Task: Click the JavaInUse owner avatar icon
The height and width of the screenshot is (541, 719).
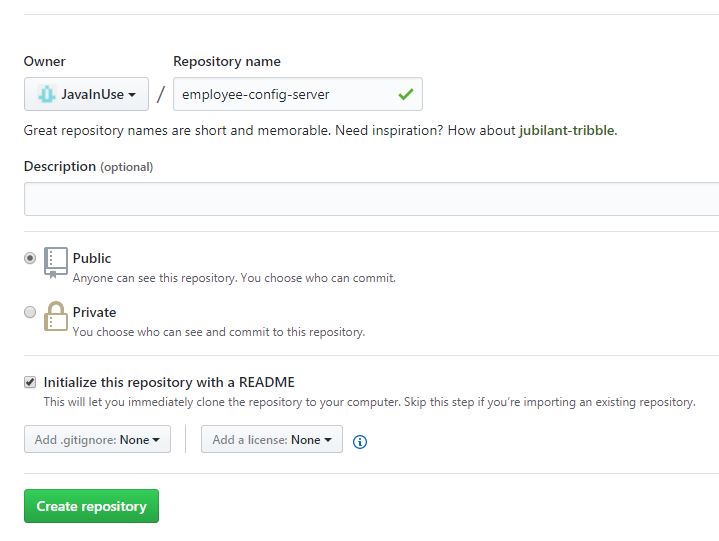Action: click(47, 94)
